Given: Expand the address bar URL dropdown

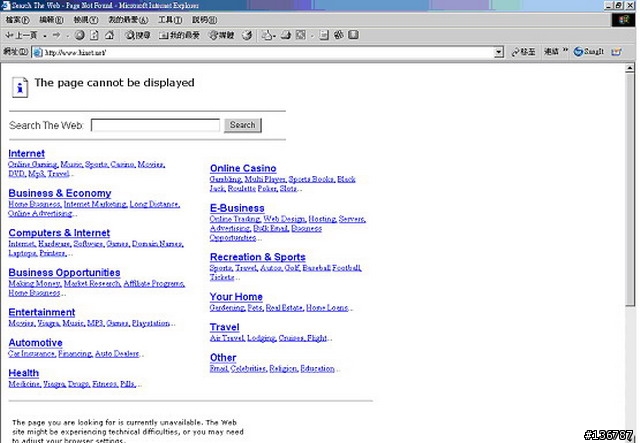Looking at the screenshot, I should click(498, 52).
